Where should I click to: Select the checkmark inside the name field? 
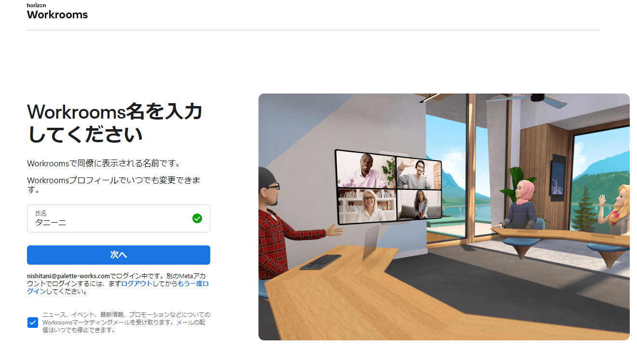[x=197, y=218]
